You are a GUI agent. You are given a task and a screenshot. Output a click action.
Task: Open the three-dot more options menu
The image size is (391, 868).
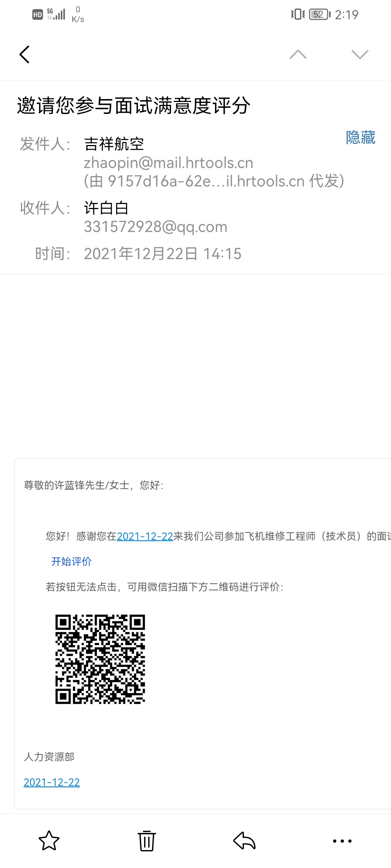[342, 841]
